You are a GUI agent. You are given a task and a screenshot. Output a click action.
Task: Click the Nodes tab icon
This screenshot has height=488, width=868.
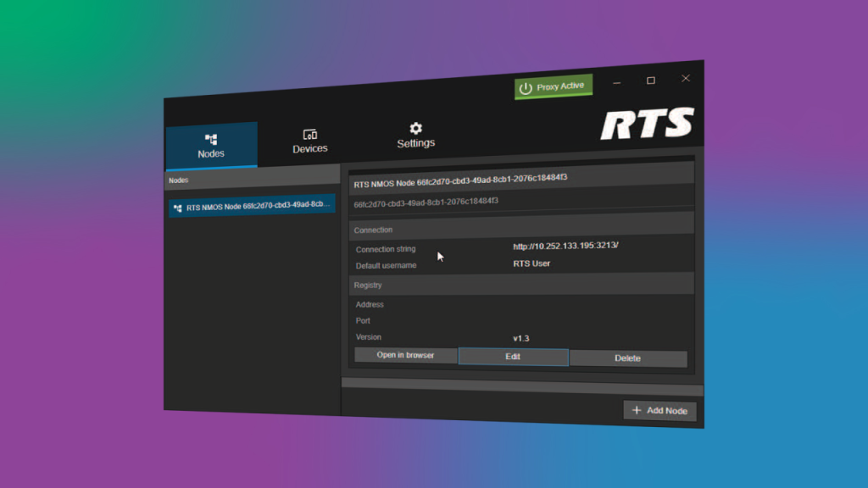[211, 139]
